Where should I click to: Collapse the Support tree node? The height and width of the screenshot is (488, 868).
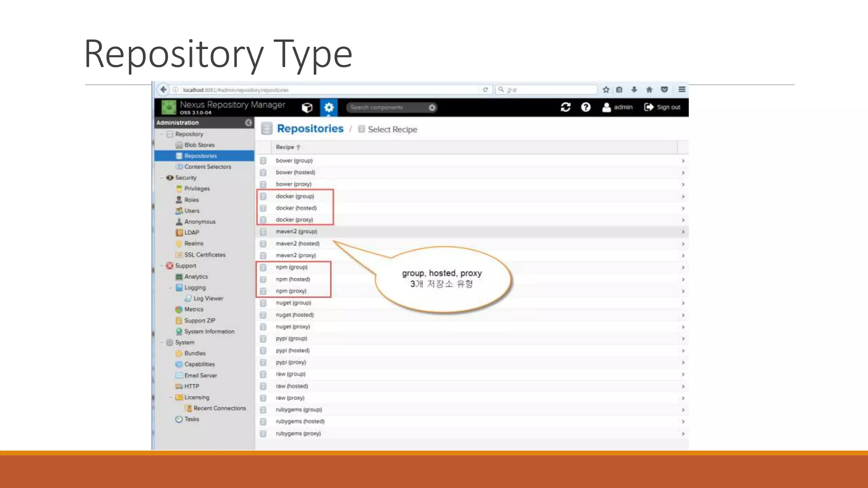coord(162,266)
